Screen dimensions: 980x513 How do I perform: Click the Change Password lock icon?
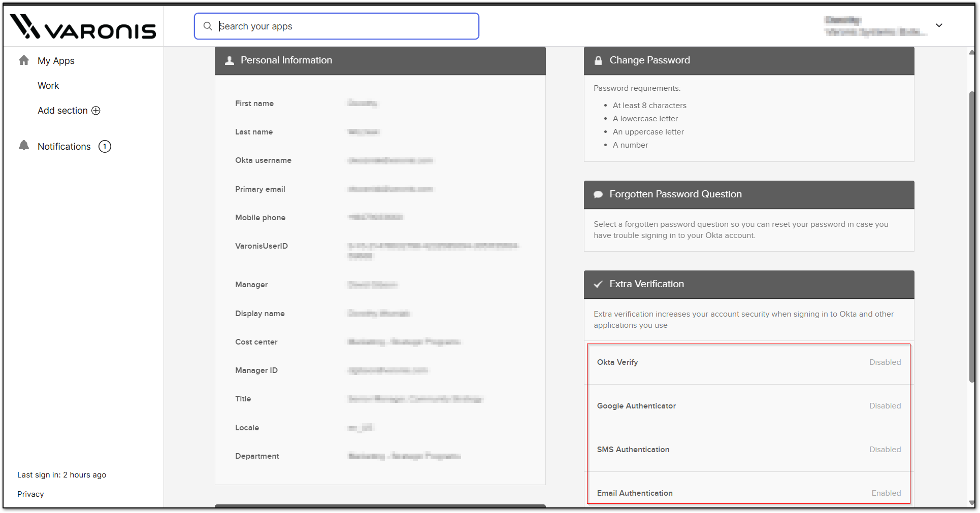pos(599,60)
